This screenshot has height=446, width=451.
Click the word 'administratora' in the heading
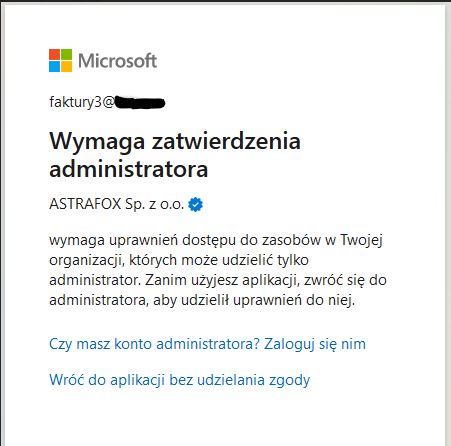pyautogui.click(x=129, y=169)
